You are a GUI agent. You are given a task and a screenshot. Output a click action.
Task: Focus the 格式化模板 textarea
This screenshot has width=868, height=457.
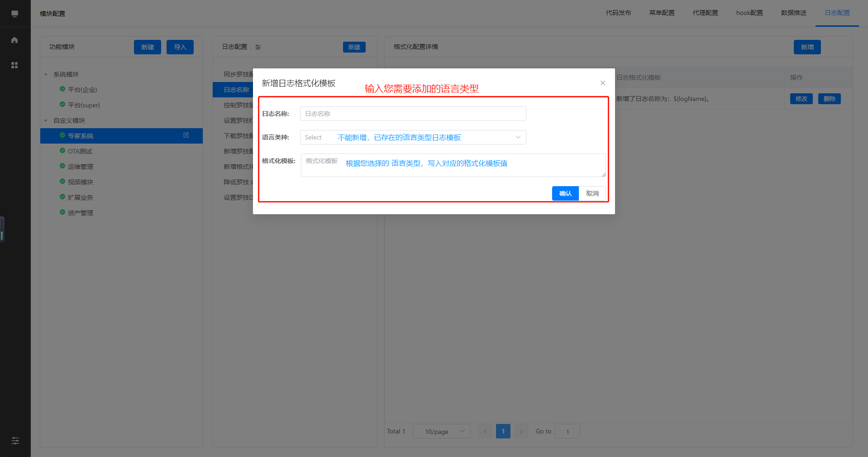(x=453, y=165)
